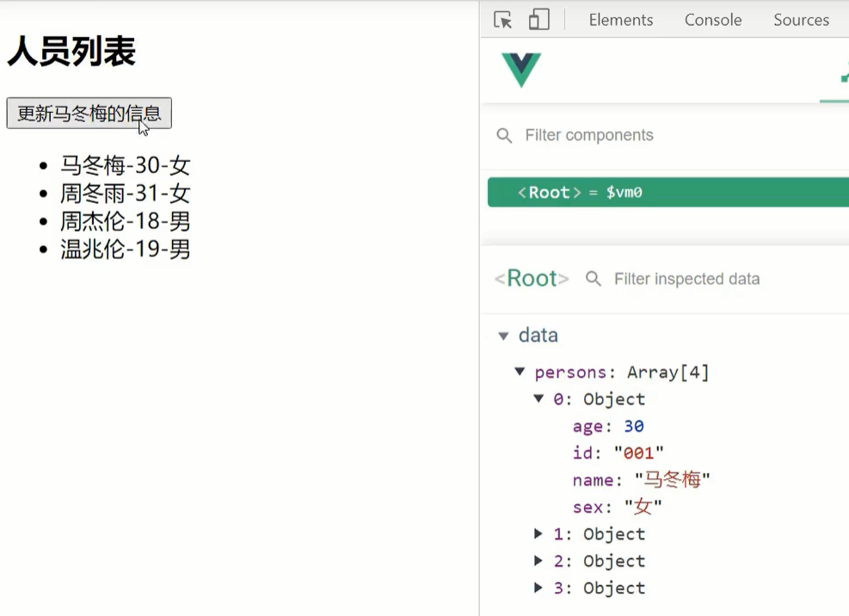Image resolution: width=849 pixels, height=616 pixels.
Task: Click the Vue devtools logo
Action: 521,70
